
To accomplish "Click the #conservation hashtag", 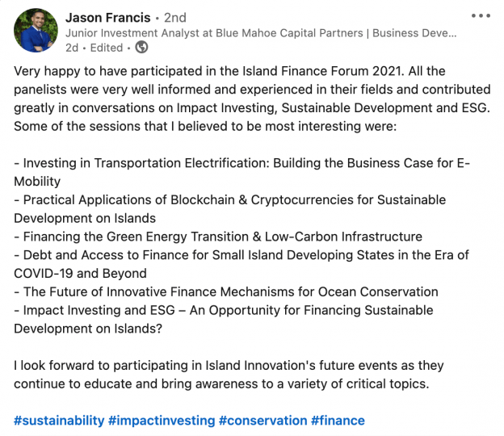I will point(263,421).
